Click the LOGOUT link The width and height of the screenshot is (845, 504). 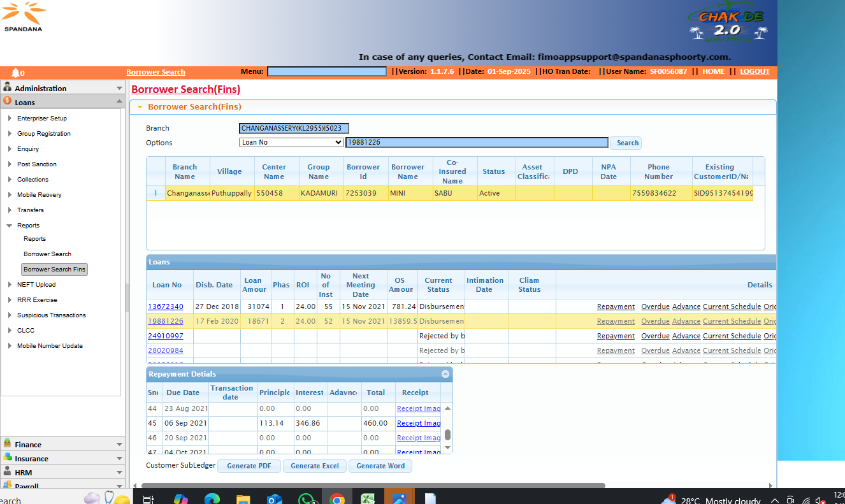click(x=755, y=72)
